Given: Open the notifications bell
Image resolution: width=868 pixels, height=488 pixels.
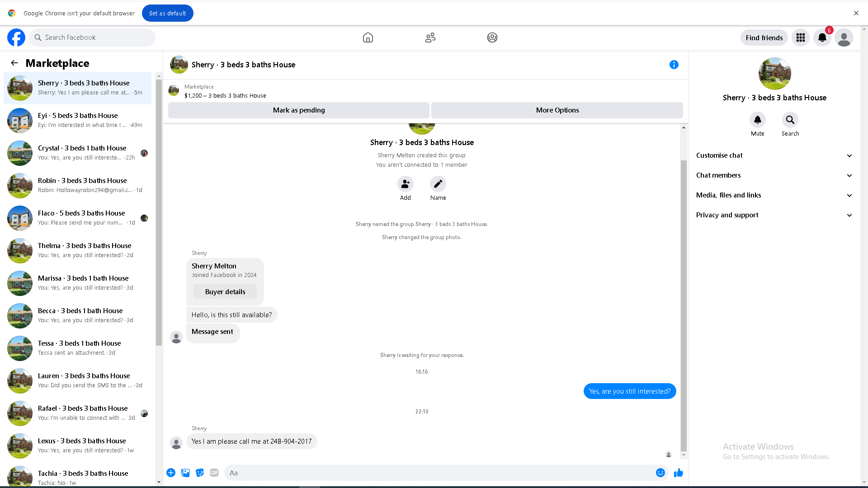Looking at the screenshot, I should (822, 38).
